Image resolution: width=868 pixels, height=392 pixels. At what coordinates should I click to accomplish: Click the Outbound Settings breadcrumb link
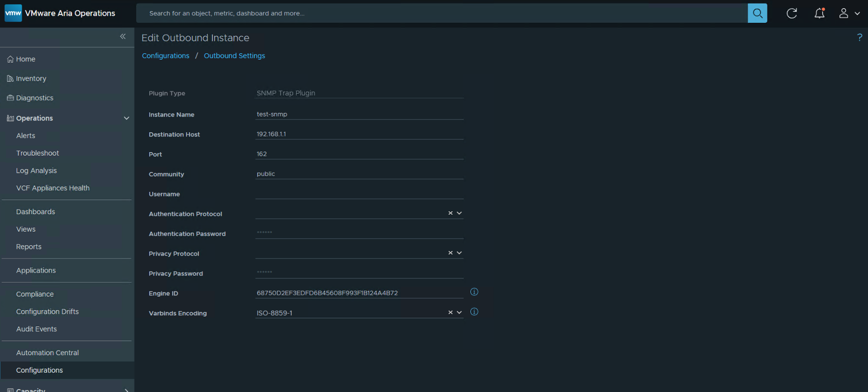(x=234, y=56)
